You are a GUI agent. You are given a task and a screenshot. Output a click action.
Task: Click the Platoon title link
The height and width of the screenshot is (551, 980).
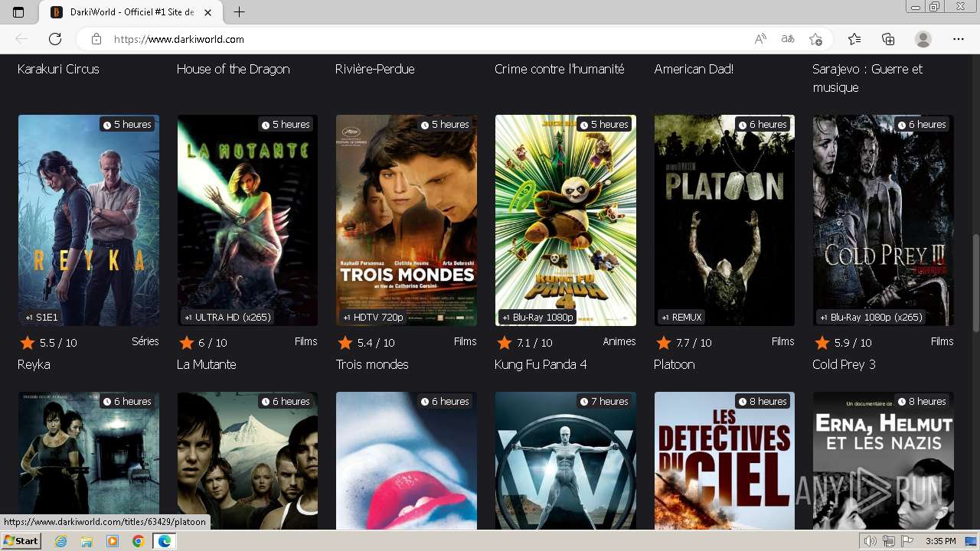[x=675, y=364]
